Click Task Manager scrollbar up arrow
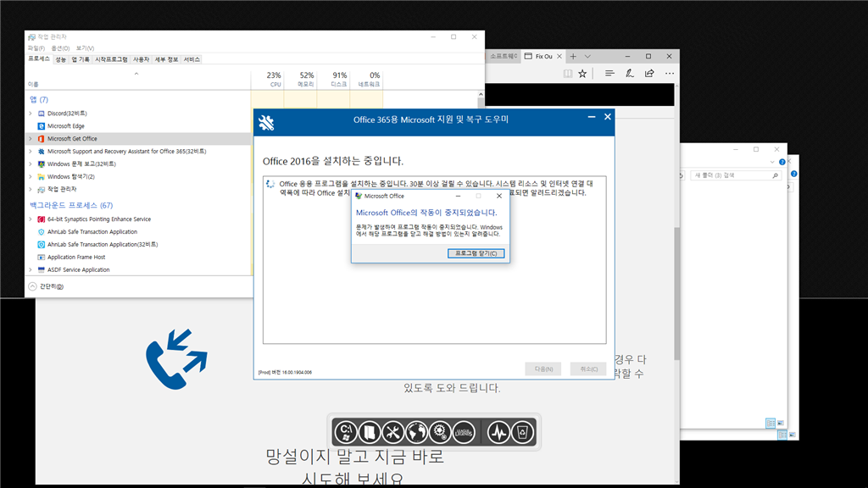 click(481, 95)
